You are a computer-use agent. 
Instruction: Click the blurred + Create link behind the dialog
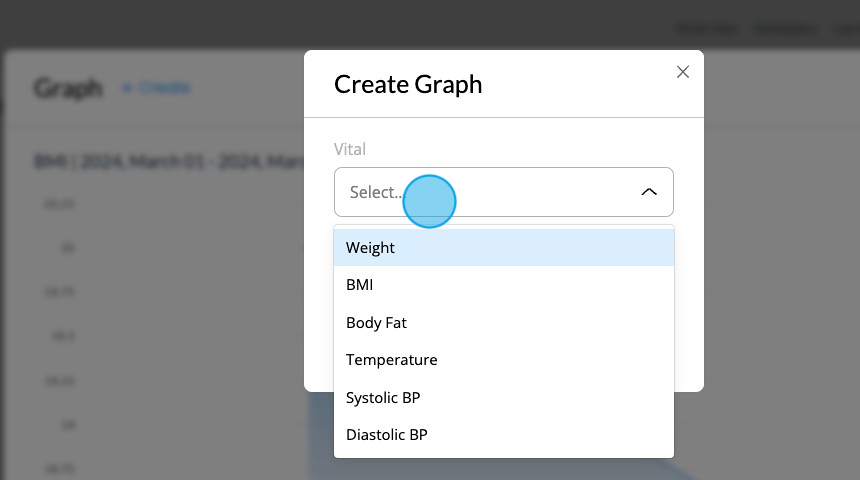point(157,88)
